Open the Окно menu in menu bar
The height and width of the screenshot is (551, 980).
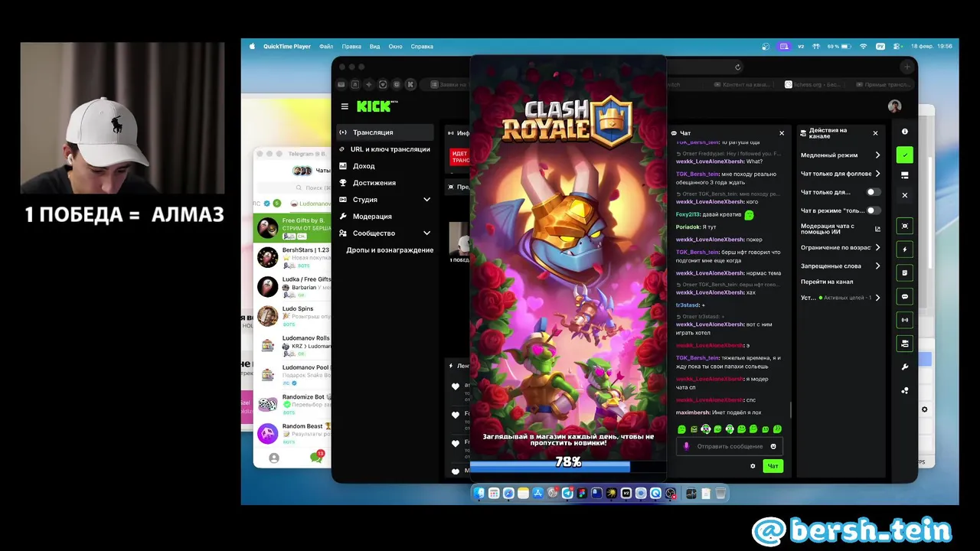(395, 47)
